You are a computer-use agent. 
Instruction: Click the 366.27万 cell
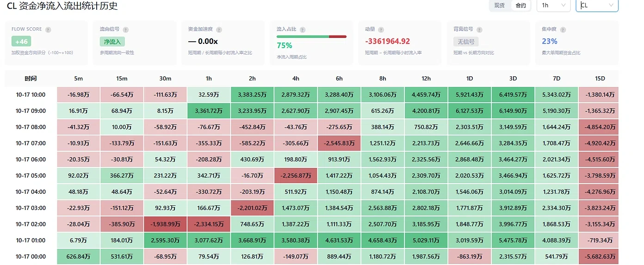click(122, 176)
